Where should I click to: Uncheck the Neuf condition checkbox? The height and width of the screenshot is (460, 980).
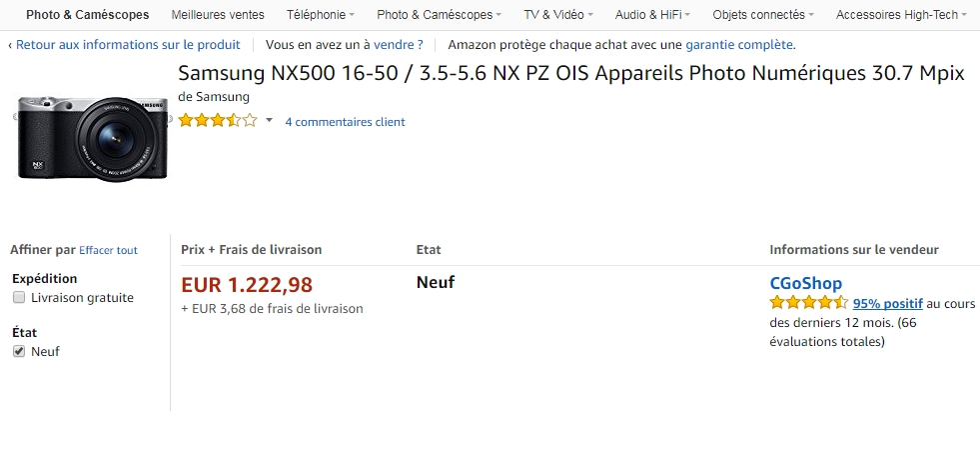[x=19, y=351]
